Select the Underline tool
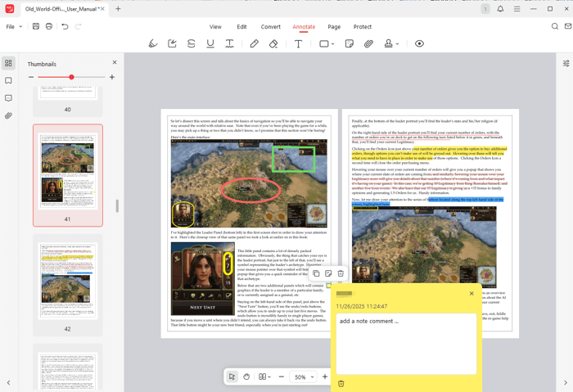573x392 pixels. (210, 44)
